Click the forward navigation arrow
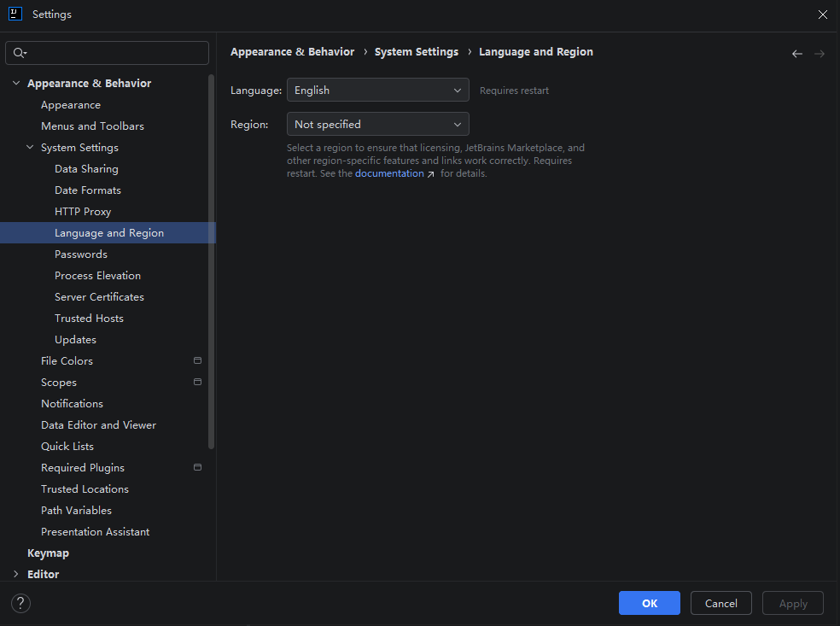 (x=820, y=54)
